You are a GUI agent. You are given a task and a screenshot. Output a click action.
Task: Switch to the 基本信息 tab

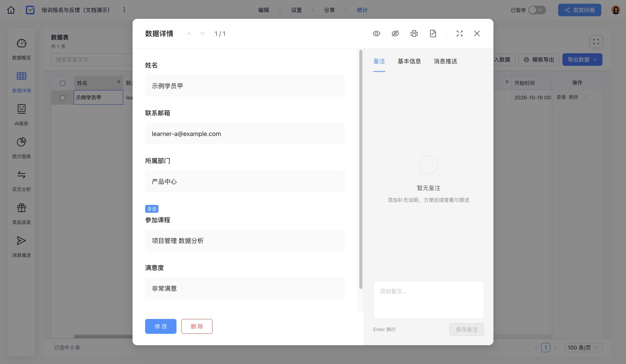pos(409,61)
